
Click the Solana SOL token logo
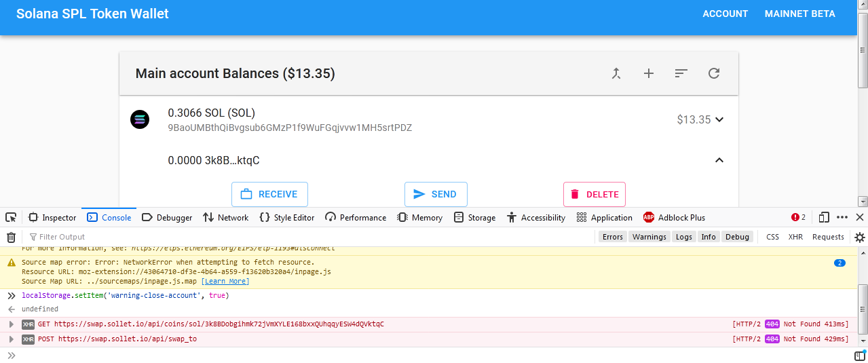[x=140, y=119]
